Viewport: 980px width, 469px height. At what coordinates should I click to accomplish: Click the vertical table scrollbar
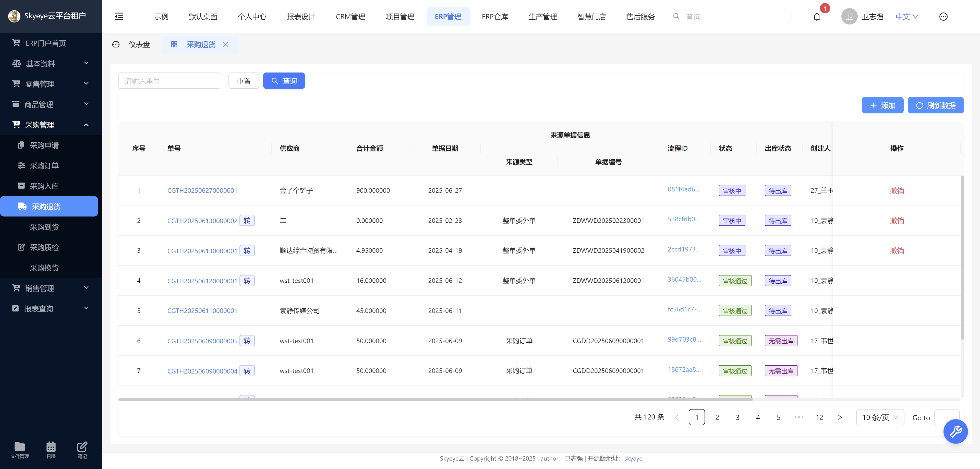click(x=962, y=258)
